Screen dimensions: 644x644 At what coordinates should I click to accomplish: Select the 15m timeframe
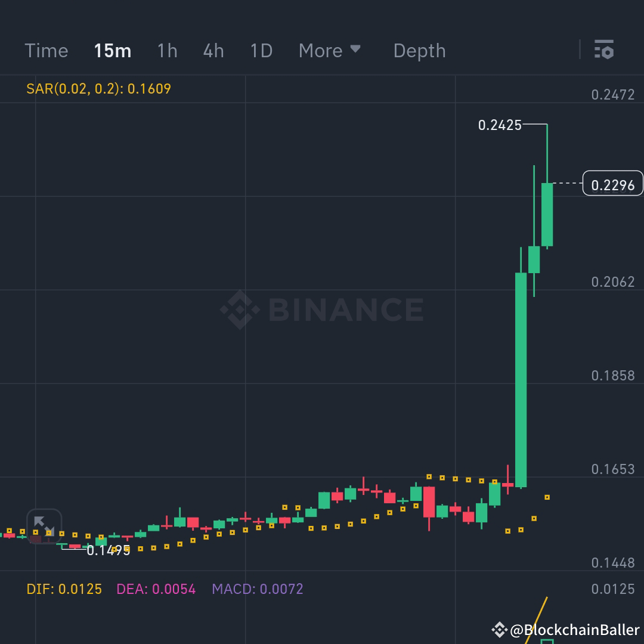[x=113, y=51]
